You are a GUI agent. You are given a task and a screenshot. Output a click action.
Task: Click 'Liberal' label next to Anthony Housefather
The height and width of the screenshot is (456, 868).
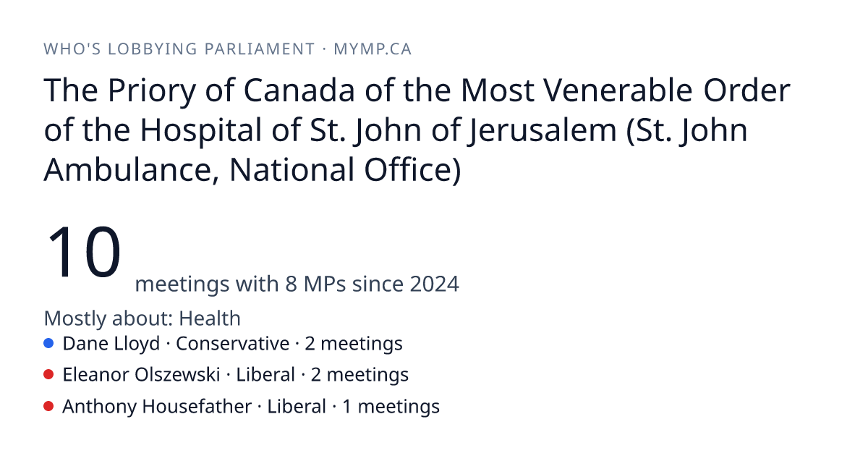[297, 407]
